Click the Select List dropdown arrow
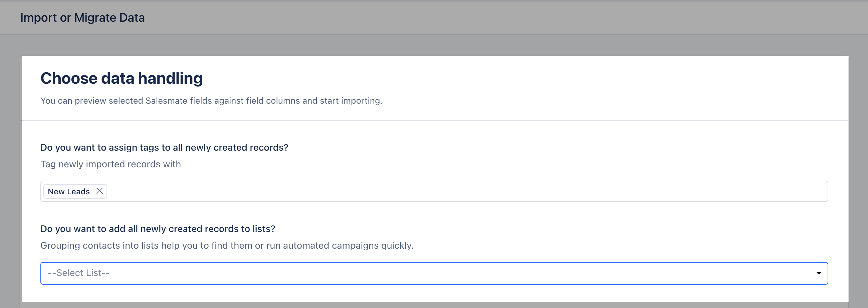The height and width of the screenshot is (308, 868). pos(819,273)
